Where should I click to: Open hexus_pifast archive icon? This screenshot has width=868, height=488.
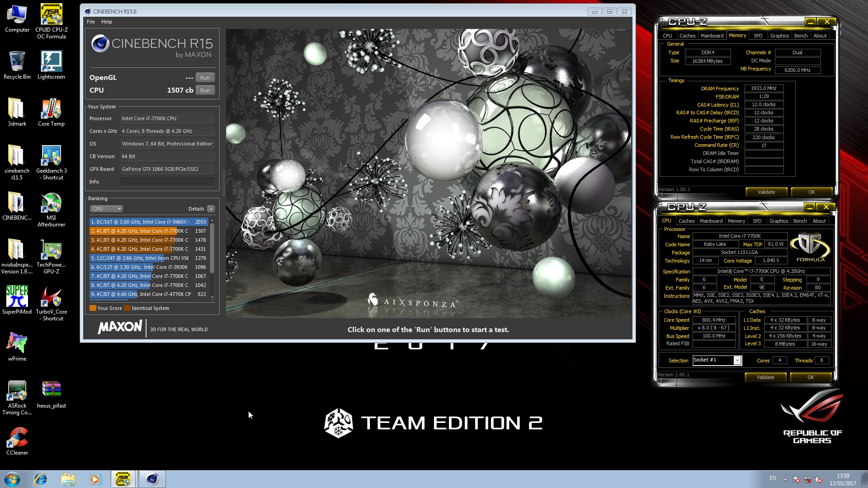[x=51, y=394]
